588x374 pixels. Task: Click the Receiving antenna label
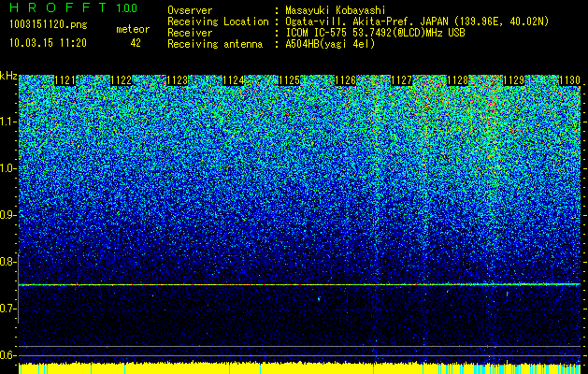(215, 45)
